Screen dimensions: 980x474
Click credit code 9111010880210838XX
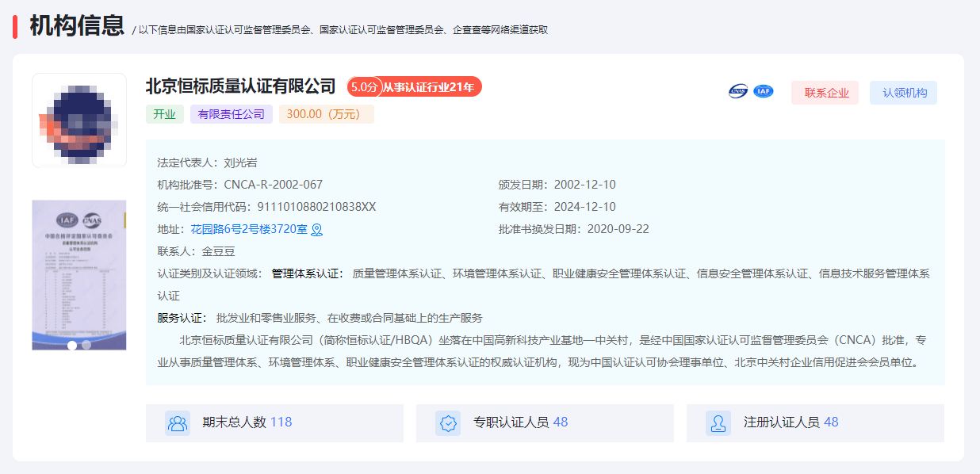click(316, 207)
